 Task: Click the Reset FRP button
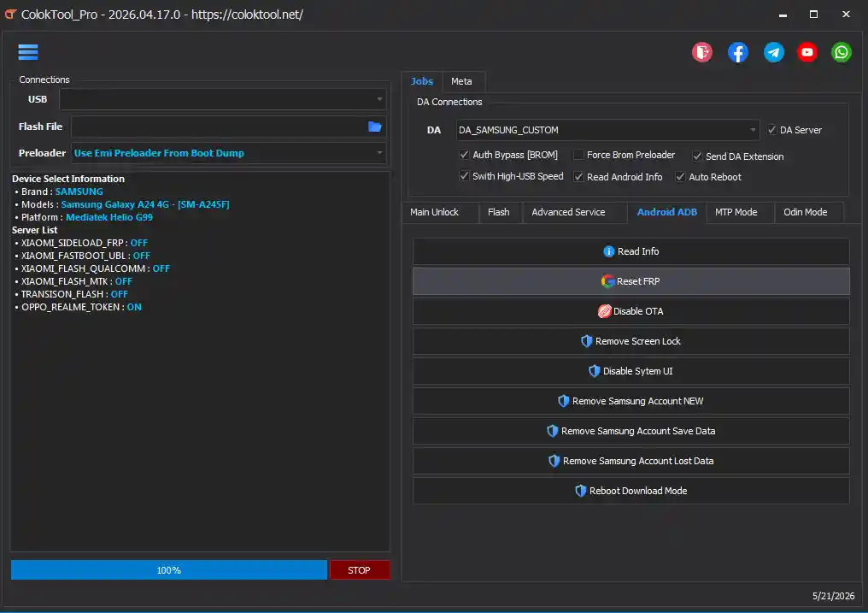(x=630, y=281)
